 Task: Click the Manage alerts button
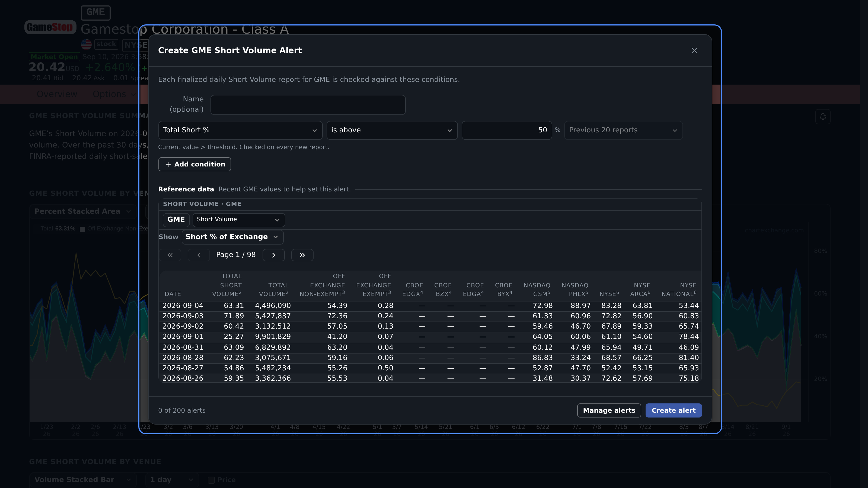tap(609, 410)
